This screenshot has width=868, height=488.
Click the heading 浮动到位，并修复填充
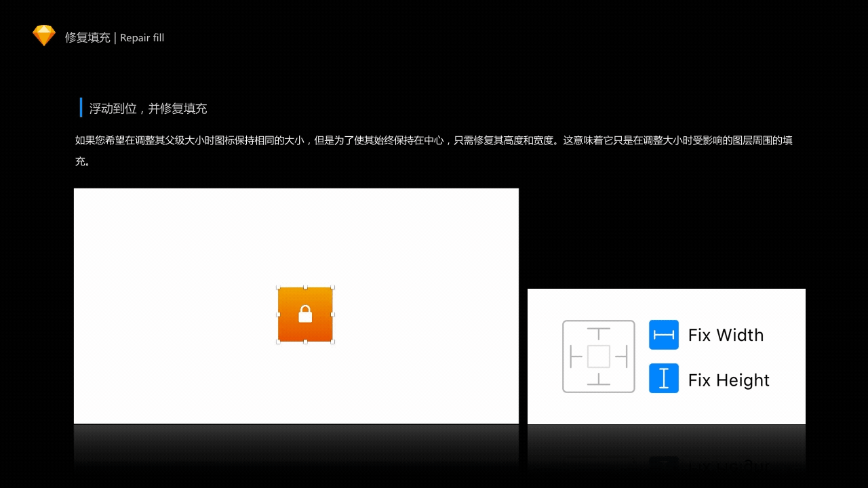pos(148,108)
